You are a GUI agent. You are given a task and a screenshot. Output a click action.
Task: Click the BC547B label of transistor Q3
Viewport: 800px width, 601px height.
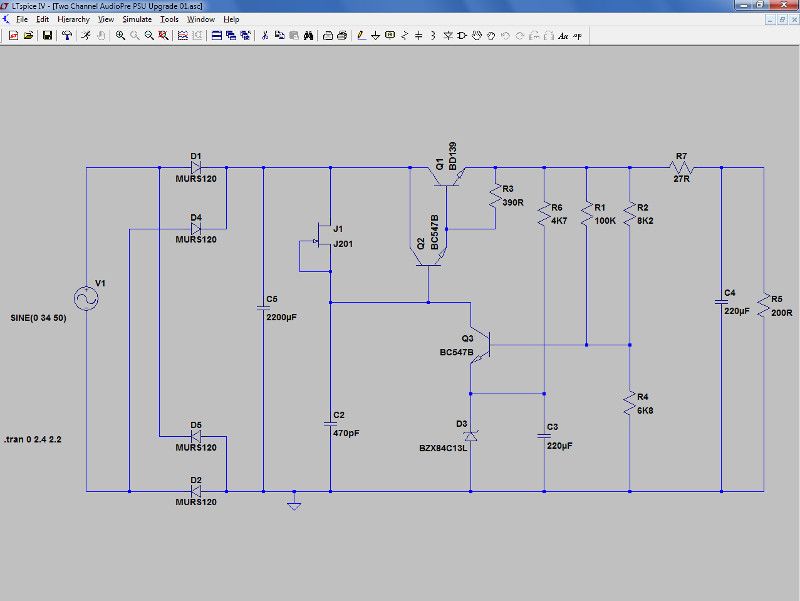point(456,352)
